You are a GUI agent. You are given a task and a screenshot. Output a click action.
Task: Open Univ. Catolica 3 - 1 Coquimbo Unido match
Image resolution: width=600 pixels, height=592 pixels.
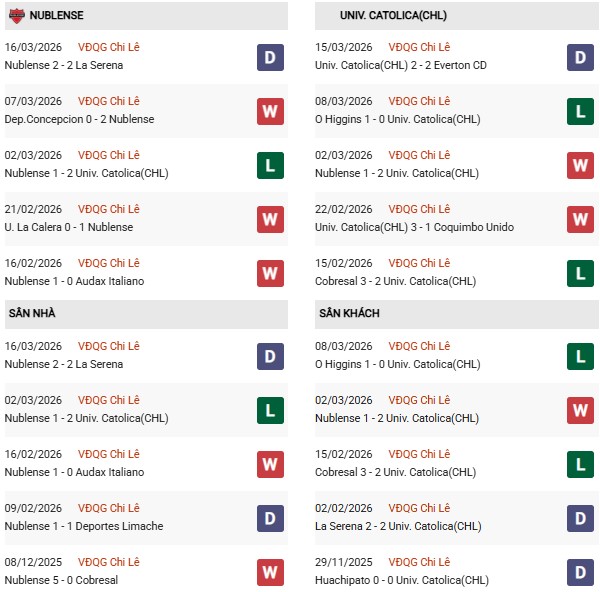pyautogui.click(x=414, y=227)
